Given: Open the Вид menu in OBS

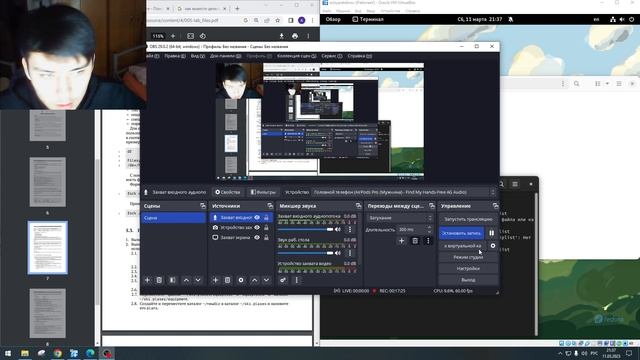Looking at the screenshot, I should [x=198, y=56].
